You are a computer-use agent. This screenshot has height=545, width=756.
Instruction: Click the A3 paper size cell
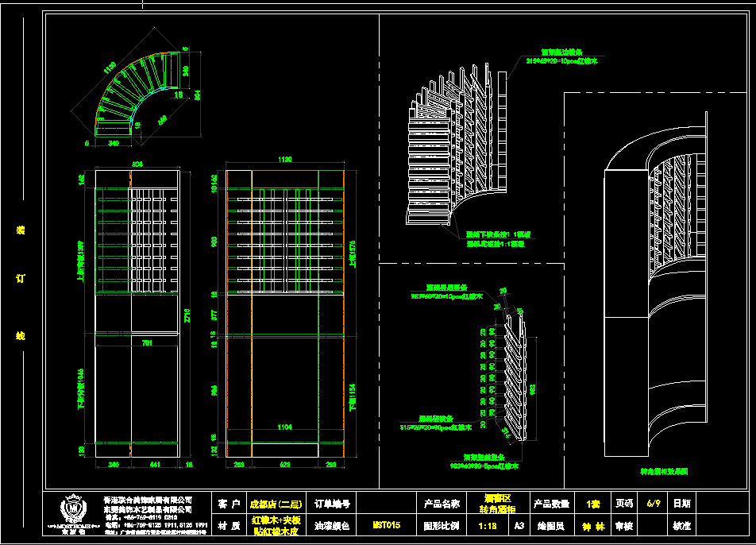pyautogui.click(x=519, y=525)
